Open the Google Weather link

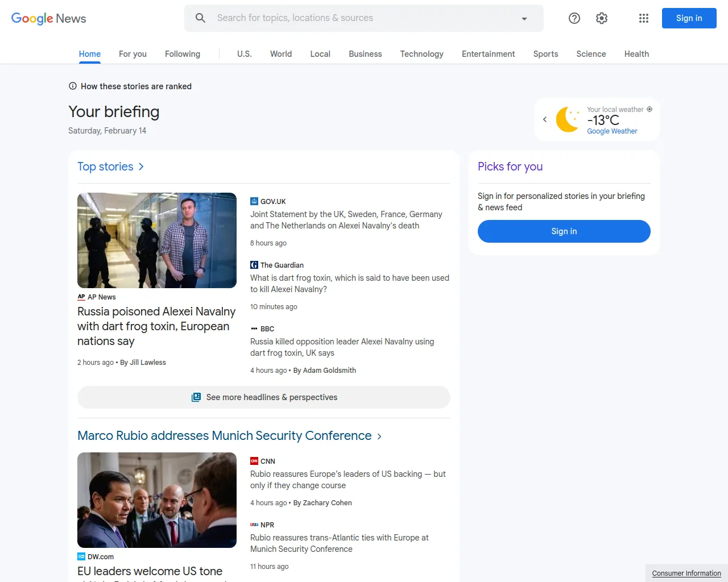pos(612,131)
